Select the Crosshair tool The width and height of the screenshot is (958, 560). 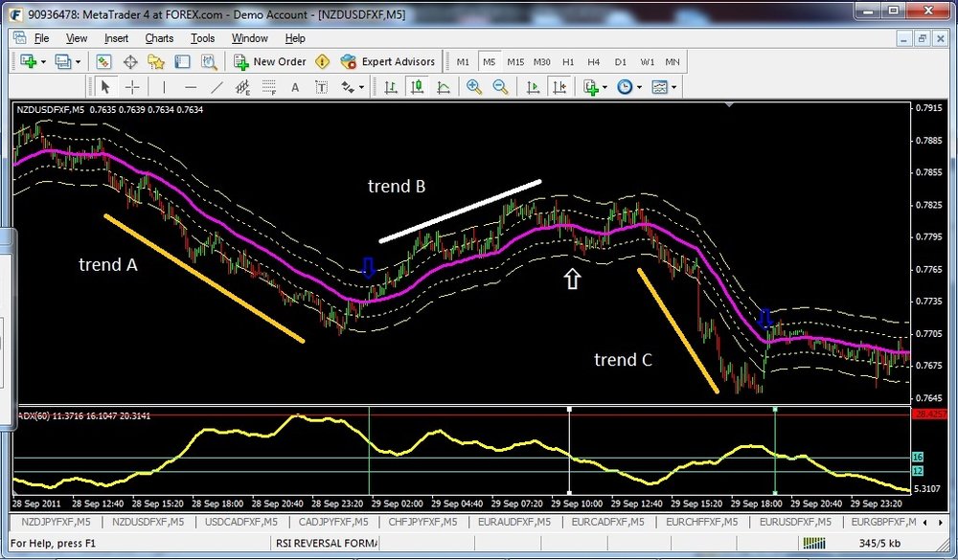132,87
